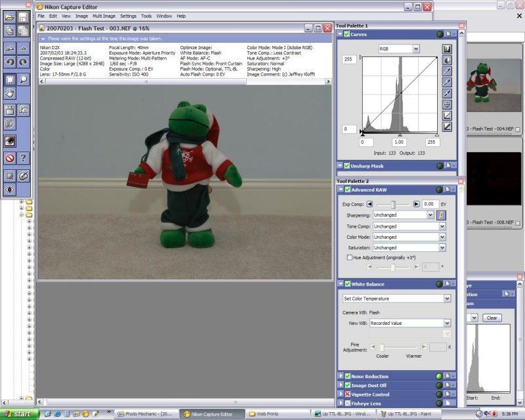Click the Open folder icon in toolbar
This screenshot has height=420, width=525.
tap(10, 17)
